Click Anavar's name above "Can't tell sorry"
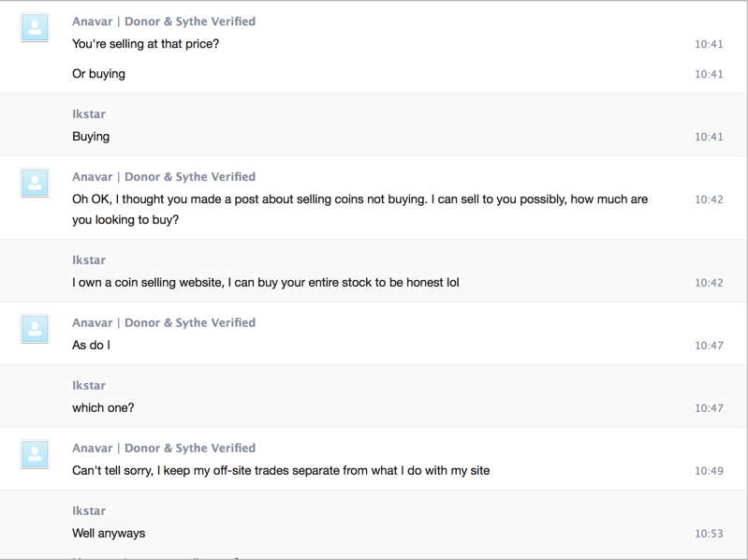The height and width of the screenshot is (560, 748). 92,449
